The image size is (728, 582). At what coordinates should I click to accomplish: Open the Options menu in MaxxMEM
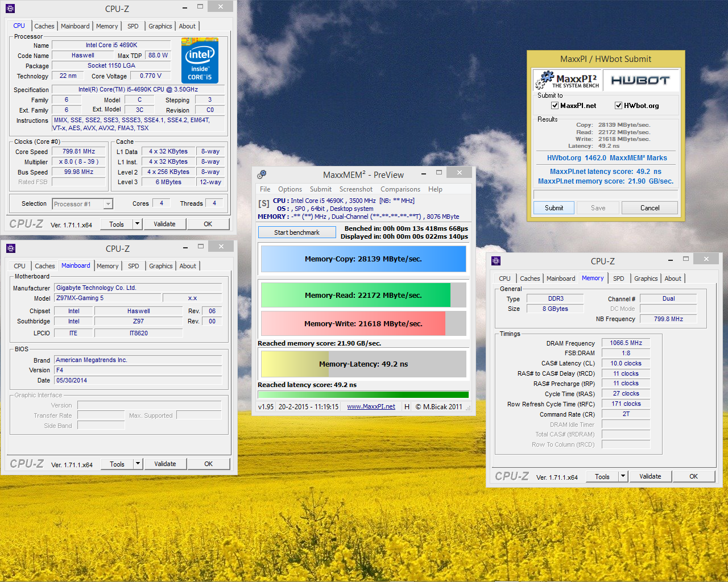[290, 189]
